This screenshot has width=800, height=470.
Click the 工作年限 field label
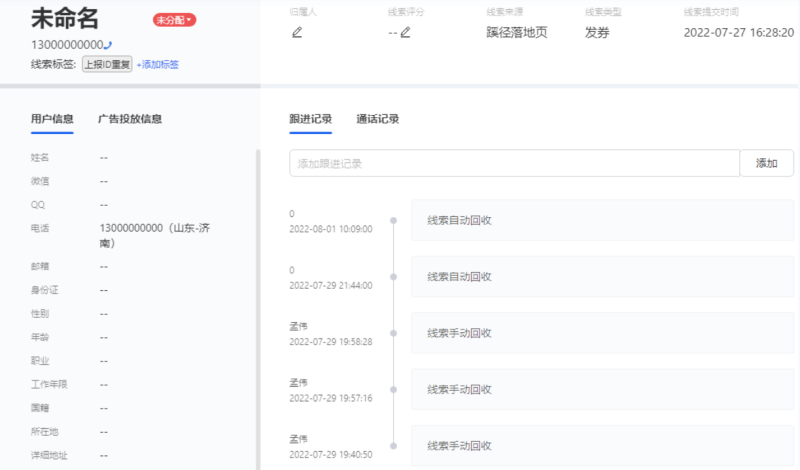[x=49, y=384]
